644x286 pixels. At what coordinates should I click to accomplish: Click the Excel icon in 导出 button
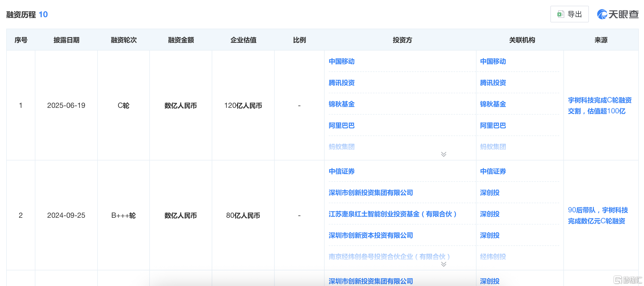561,14
